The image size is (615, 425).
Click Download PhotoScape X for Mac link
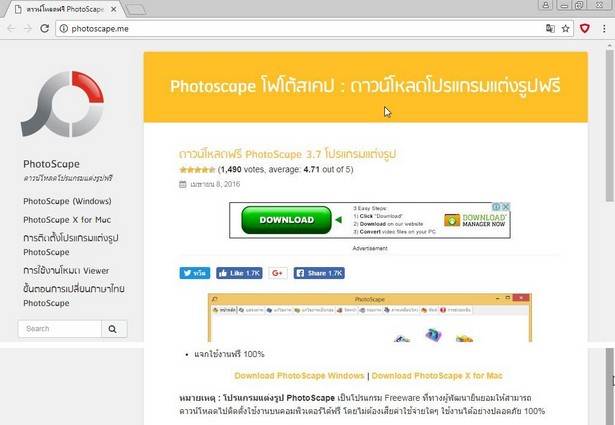[437, 376]
